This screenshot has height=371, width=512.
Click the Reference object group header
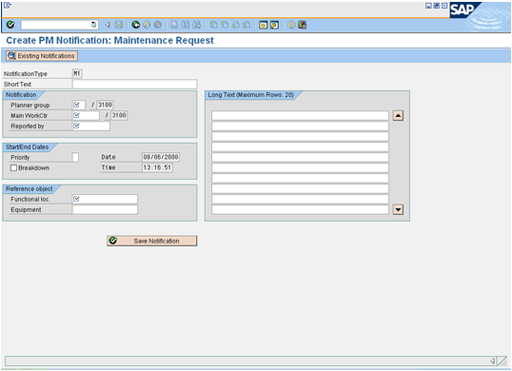pos(29,189)
